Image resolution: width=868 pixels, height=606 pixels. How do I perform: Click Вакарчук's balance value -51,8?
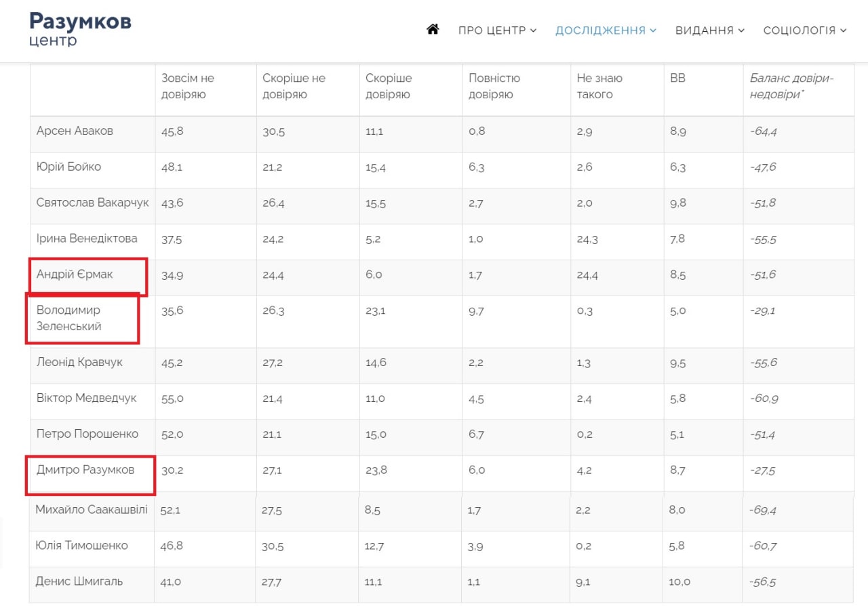pyautogui.click(x=763, y=203)
